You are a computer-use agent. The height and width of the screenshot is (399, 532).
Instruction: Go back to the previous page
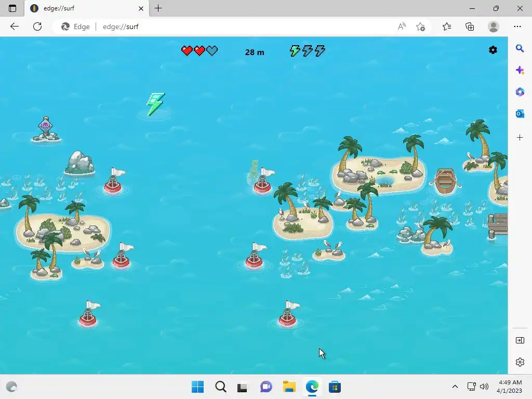coord(14,26)
